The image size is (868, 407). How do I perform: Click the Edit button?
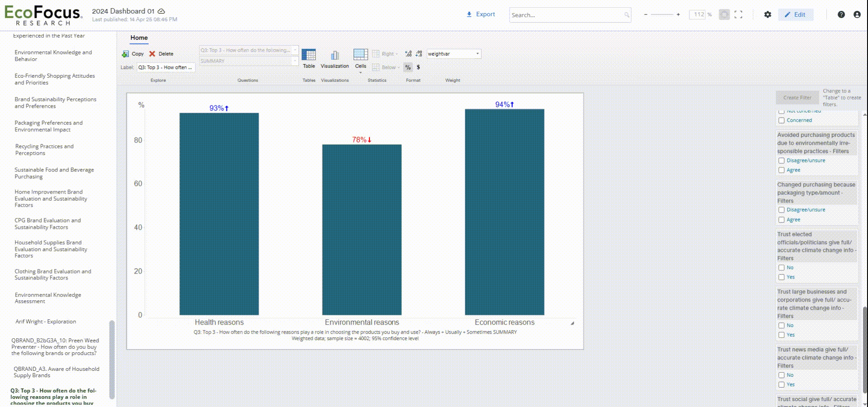796,14
